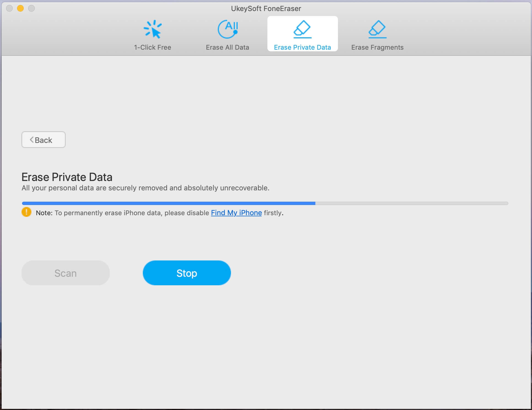Click the Stop button to halt scan
This screenshot has width=532, height=410.
[187, 273]
